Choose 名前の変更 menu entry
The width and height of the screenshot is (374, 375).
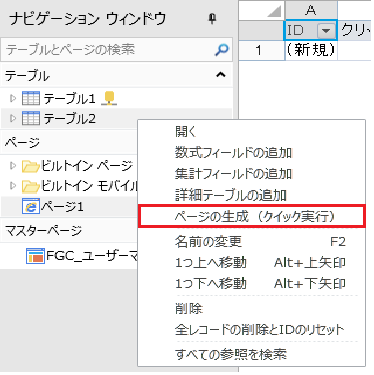252,241
